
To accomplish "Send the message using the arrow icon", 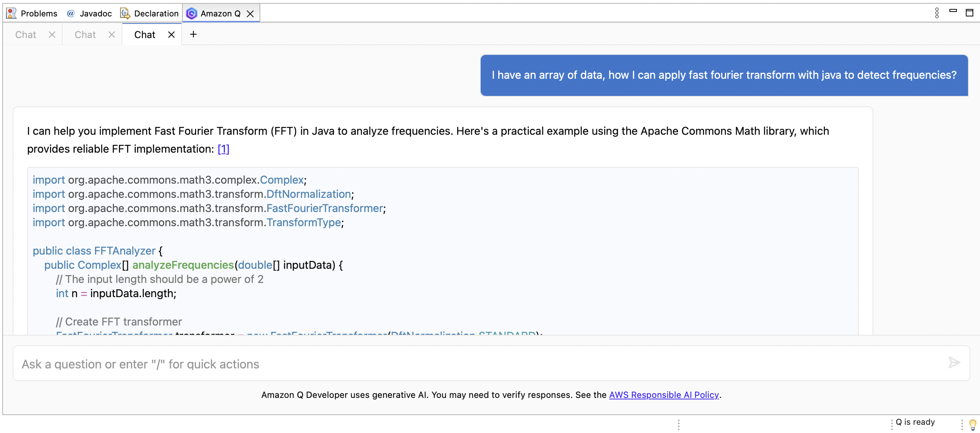I will (955, 363).
